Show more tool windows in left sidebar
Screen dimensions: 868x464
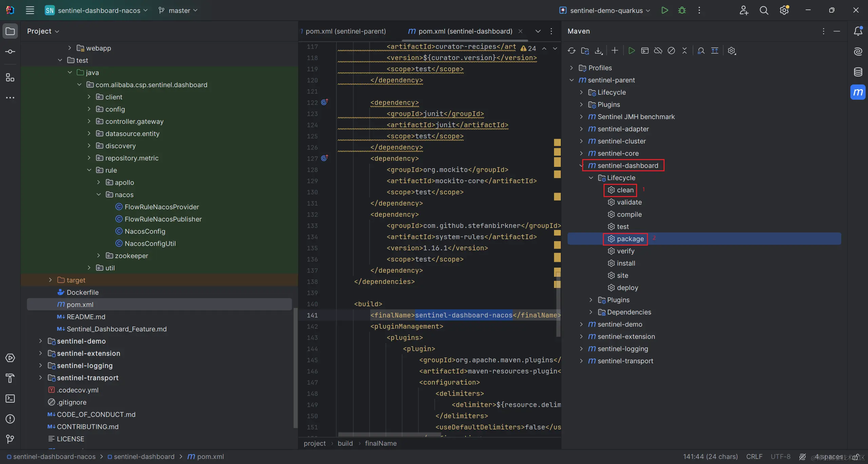pos(10,98)
